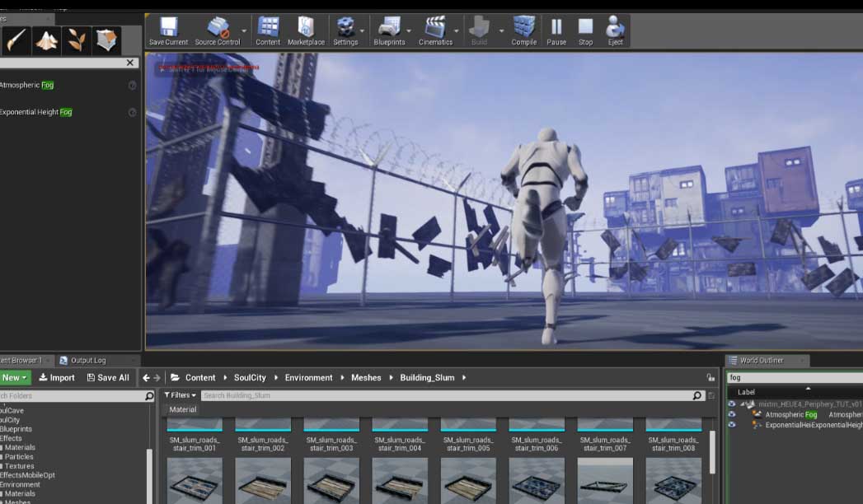Hide the ExponentialHeightFog actor via eye icon
Viewport: 863px width, 504px height.
731,426
